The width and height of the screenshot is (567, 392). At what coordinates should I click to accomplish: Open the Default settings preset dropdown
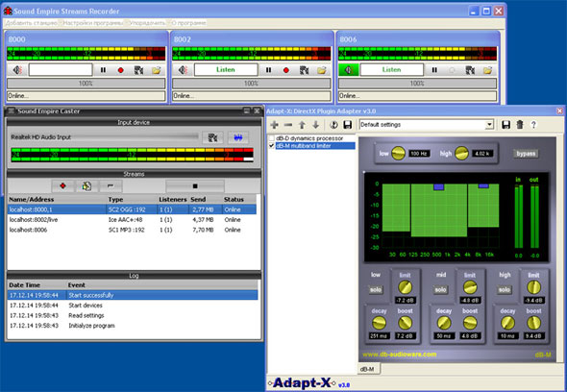[489, 125]
